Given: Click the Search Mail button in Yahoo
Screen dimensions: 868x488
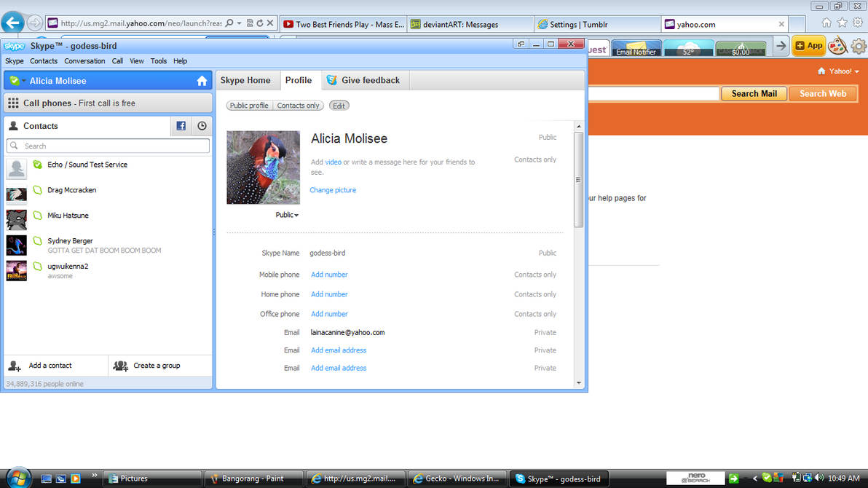Looking at the screenshot, I should [x=754, y=94].
